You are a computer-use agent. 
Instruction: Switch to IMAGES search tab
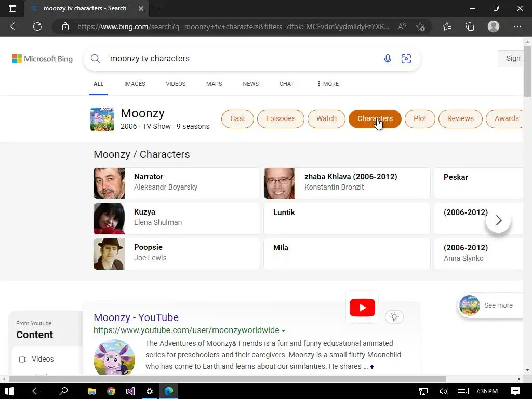tap(135, 84)
